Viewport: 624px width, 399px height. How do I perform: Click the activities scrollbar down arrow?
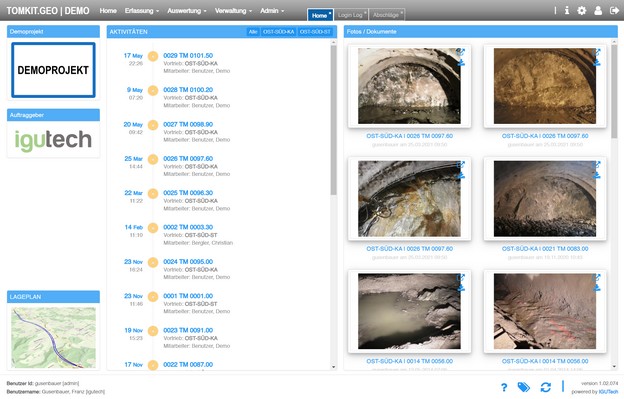coord(333,367)
